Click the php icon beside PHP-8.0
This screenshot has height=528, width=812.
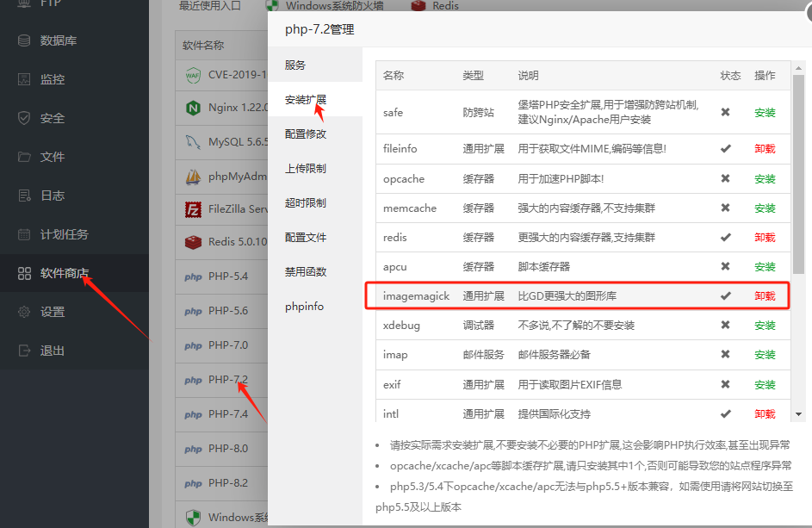pyautogui.click(x=193, y=449)
